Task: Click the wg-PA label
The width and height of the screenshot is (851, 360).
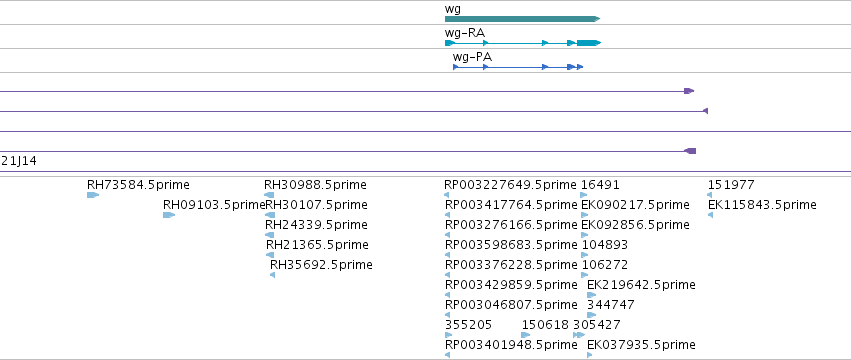Action: coord(472,57)
